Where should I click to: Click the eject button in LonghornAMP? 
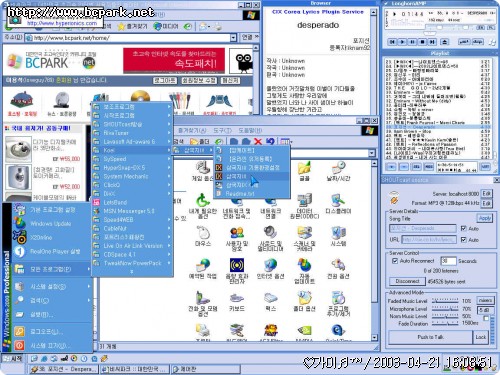[445, 42]
